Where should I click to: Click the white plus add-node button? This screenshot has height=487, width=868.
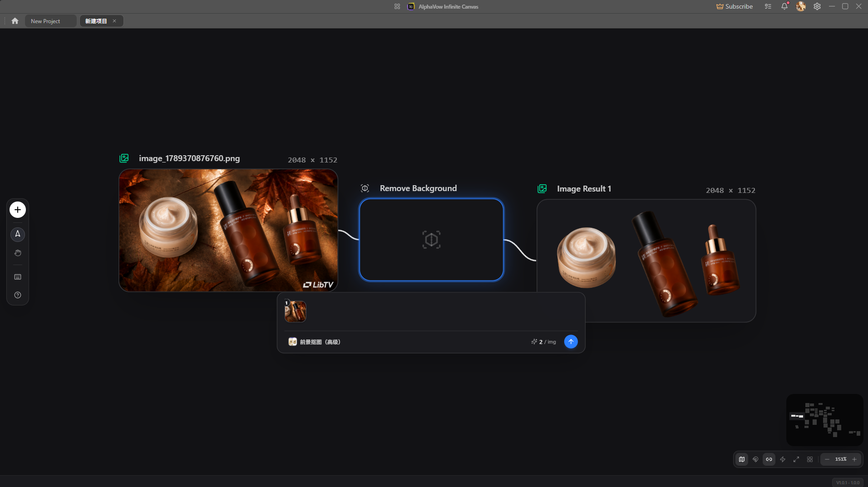tap(18, 210)
